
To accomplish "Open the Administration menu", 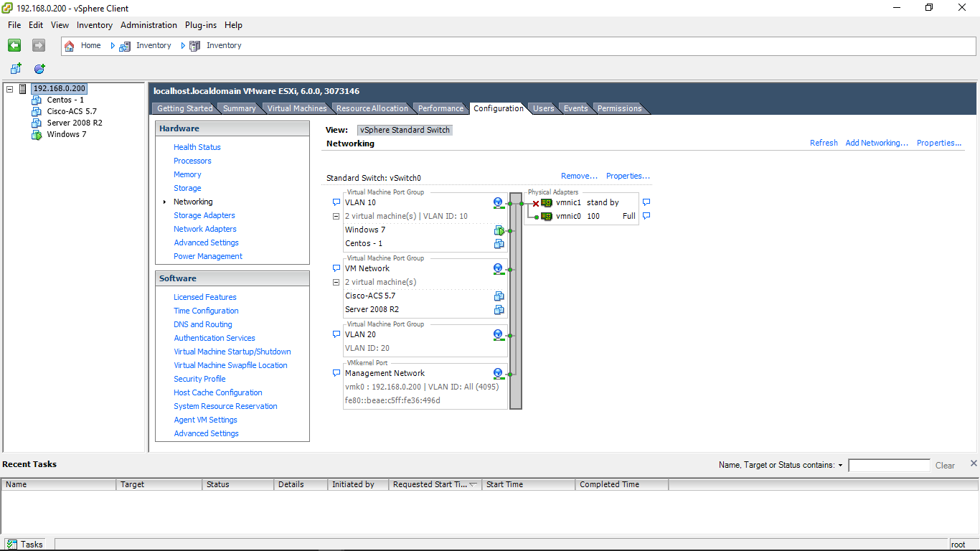I will pos(149,24).
